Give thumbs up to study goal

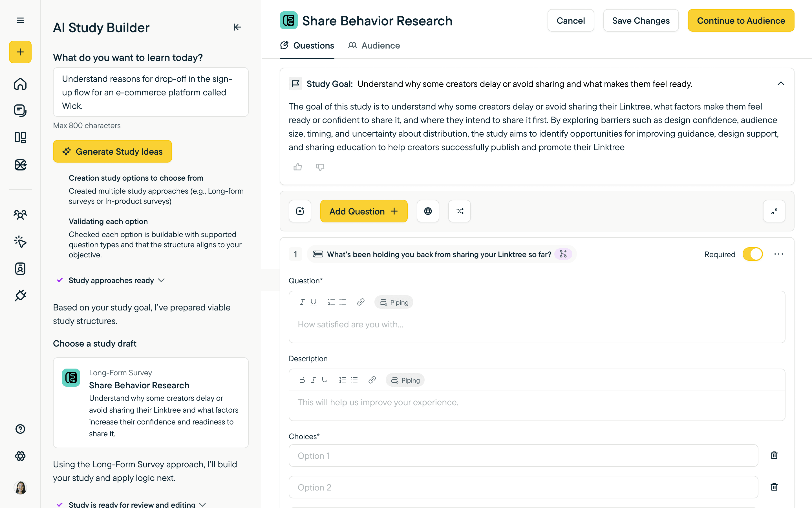point(298,167)
